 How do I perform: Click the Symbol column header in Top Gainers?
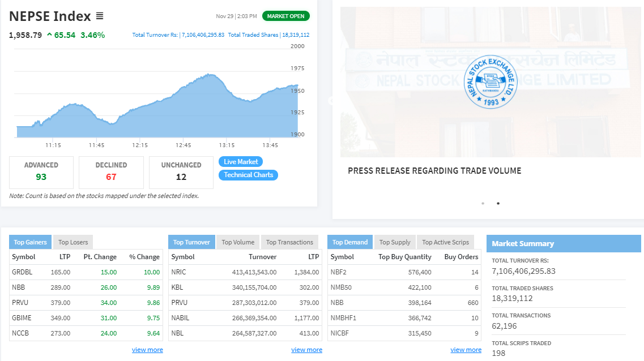(x=23, y=257)
